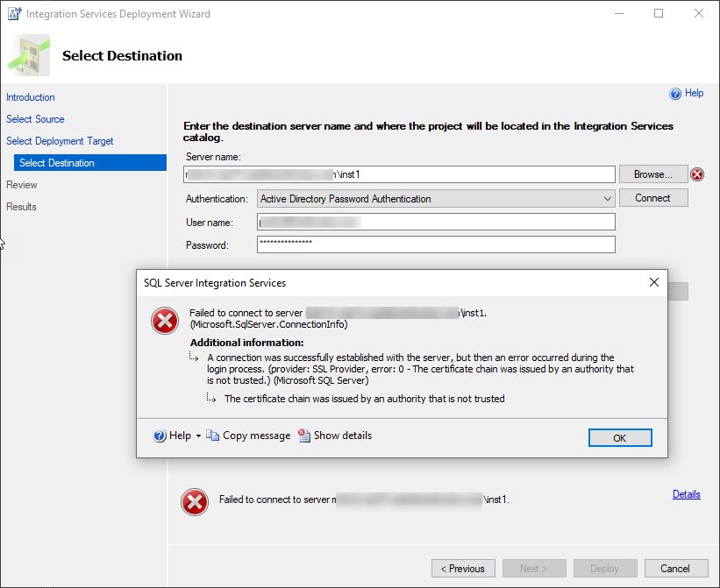Click the '(Microsoft.SqlServer.ConnectionInfo)' text
Screen dimensions: 720x588
coord(268,324)
